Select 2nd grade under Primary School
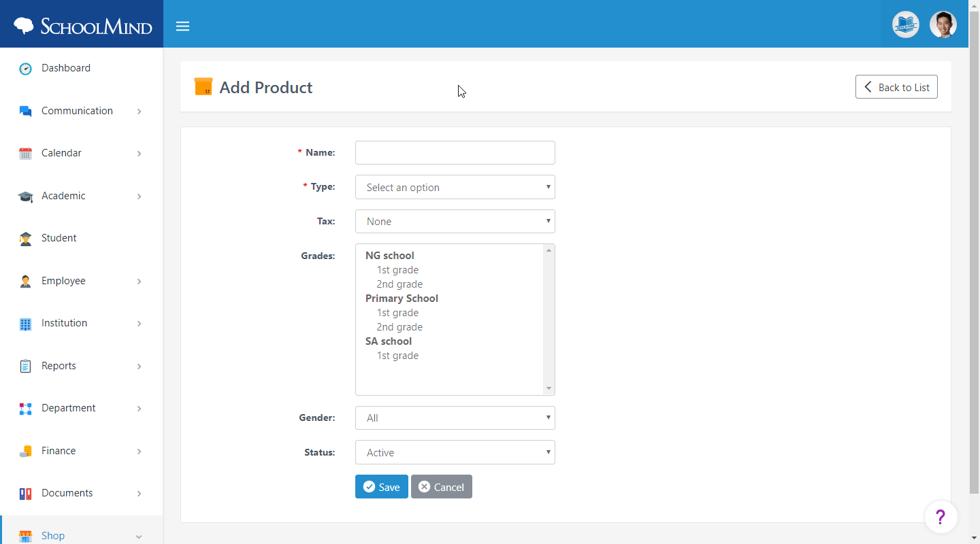Image resolution: width=980 pixels, height=544 pixels. (x=399, y=327)
